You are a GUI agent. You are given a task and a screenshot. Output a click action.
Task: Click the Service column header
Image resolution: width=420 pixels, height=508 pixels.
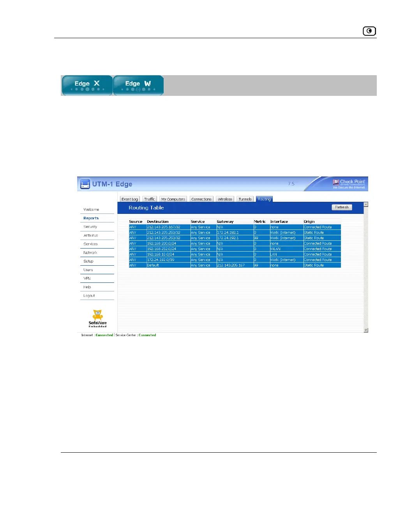coord(198,221)
